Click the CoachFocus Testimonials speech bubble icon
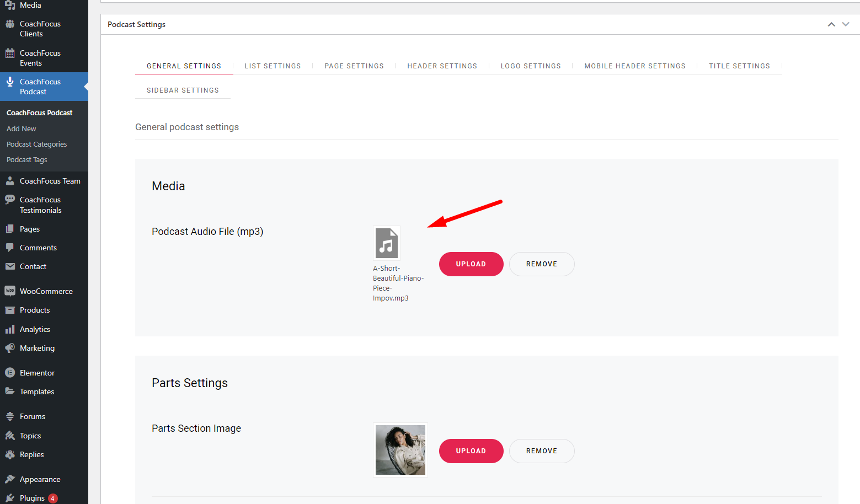860x504 pixels. point(10,200)
